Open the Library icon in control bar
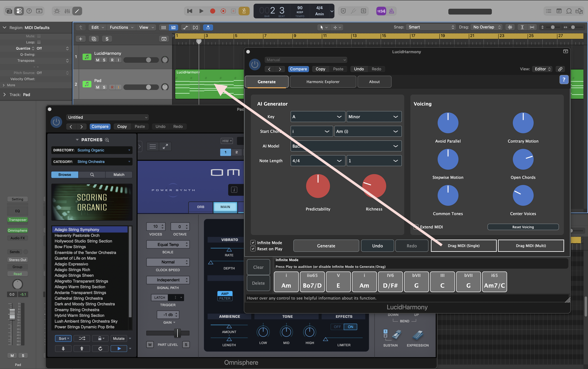Image resolution: width=588 pixels, height=369 pixels. [x=9, y=11]
